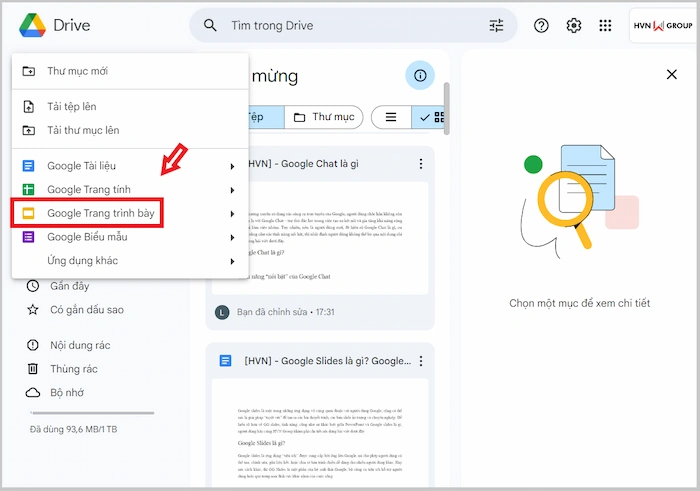Expand the Ứng dụng khác submenu arrow

(x=232, y=261)
